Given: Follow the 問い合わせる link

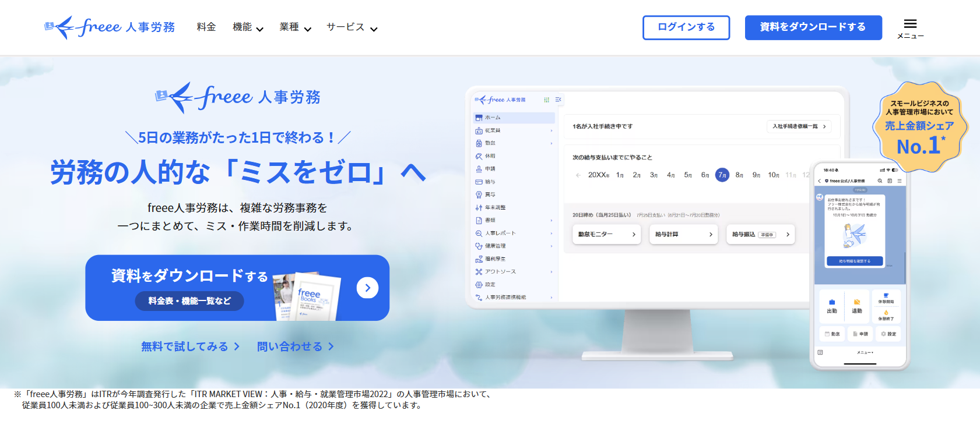Looking at the screenshot, I should click(295, 346).
